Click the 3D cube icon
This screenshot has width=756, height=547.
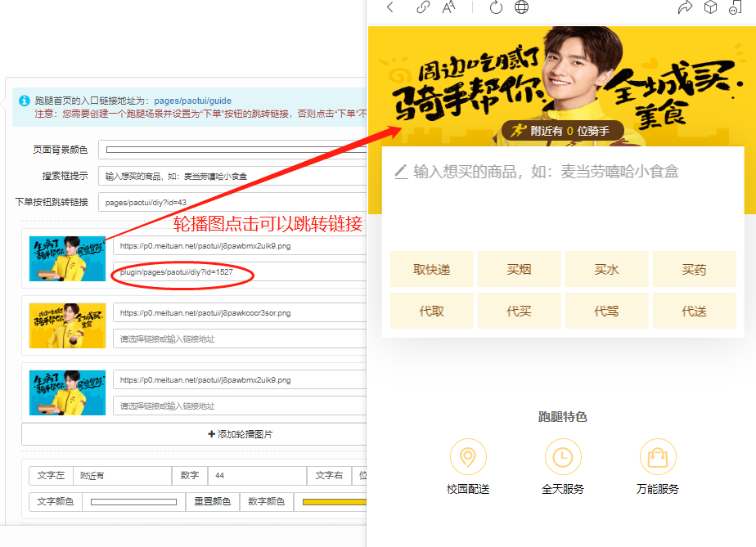point(710,7)
